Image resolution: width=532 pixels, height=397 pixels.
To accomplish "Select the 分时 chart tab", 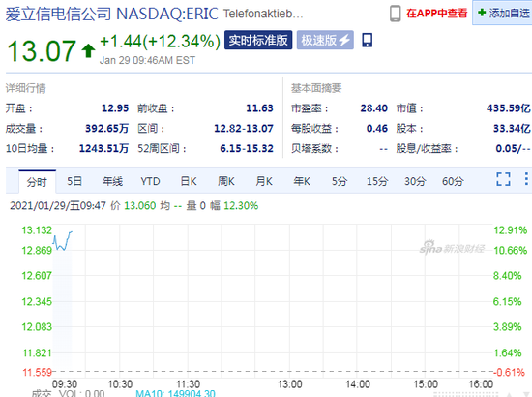I will coord(37,182).
